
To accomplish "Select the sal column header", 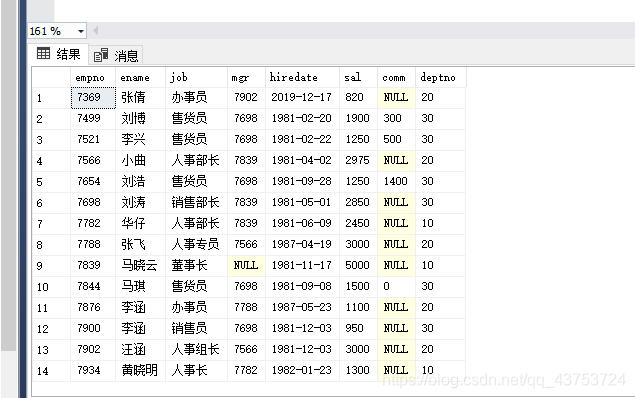I will [358, 77].
